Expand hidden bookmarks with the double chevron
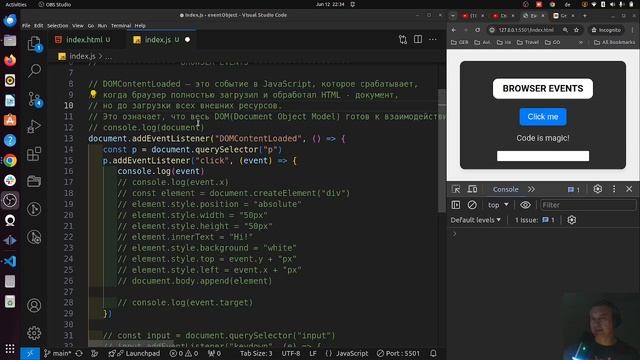The image size is (640, 360). tap(581, 42)
